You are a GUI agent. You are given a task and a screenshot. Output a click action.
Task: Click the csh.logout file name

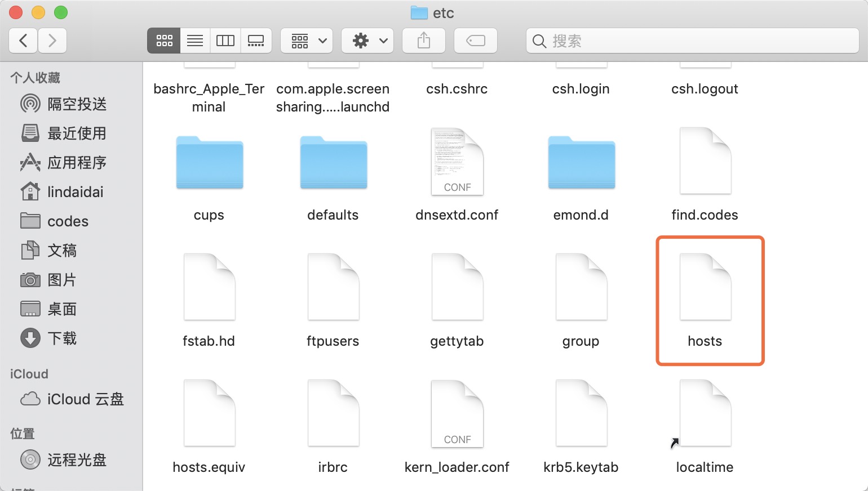[705, 89]
